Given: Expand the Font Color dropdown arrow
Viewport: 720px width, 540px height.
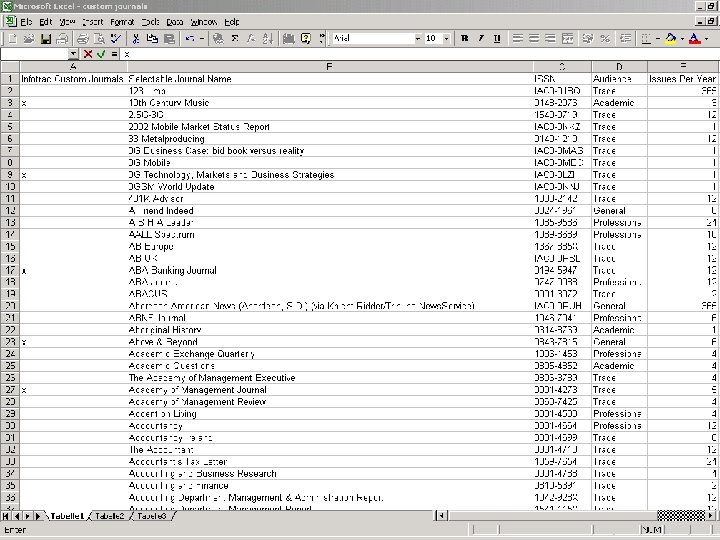Looking at the screenshot, I should pyautogui.click(x=707, y=39).
